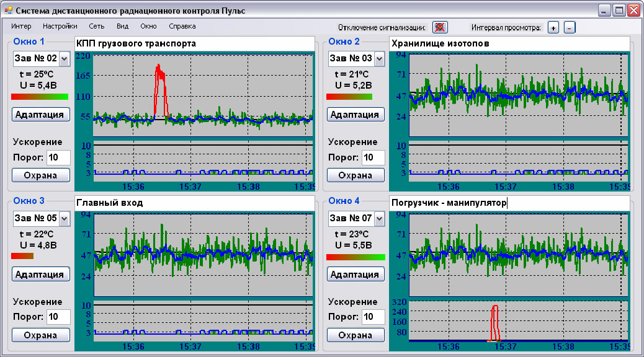Click the Порог field in Окно 1
The height and width of the screenshot is (357, 644).
pyautogui.click(x=58, y=157)
